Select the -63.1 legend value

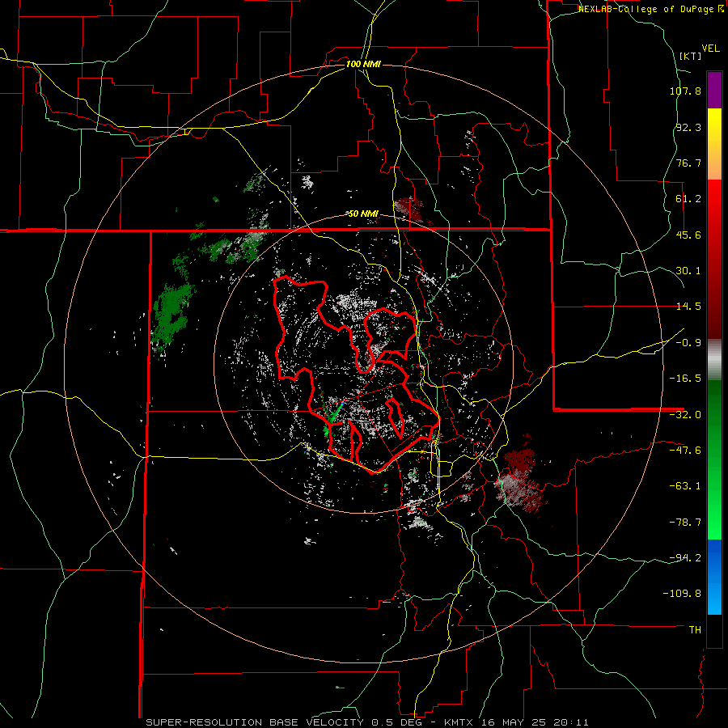click(x=685, y=486)
